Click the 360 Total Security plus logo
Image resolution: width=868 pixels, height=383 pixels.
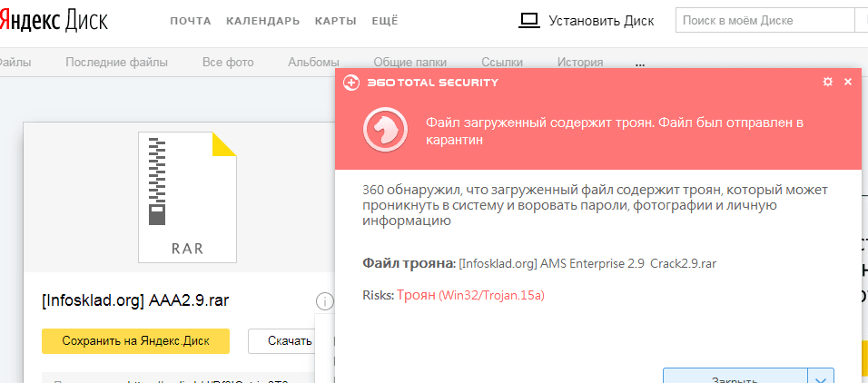tap(351, 83)
